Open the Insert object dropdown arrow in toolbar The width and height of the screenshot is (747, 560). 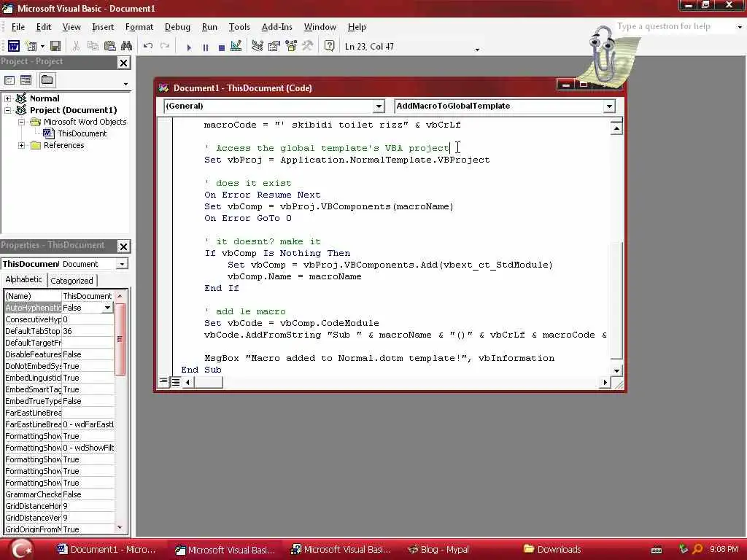tap(42, 46)
